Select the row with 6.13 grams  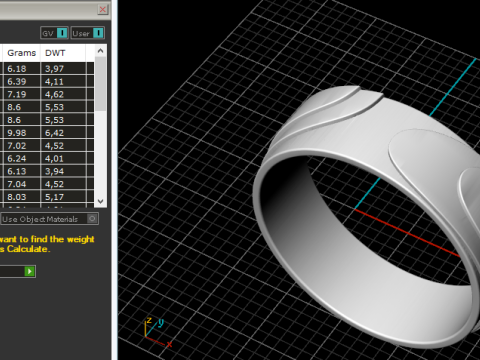[47, 171]
